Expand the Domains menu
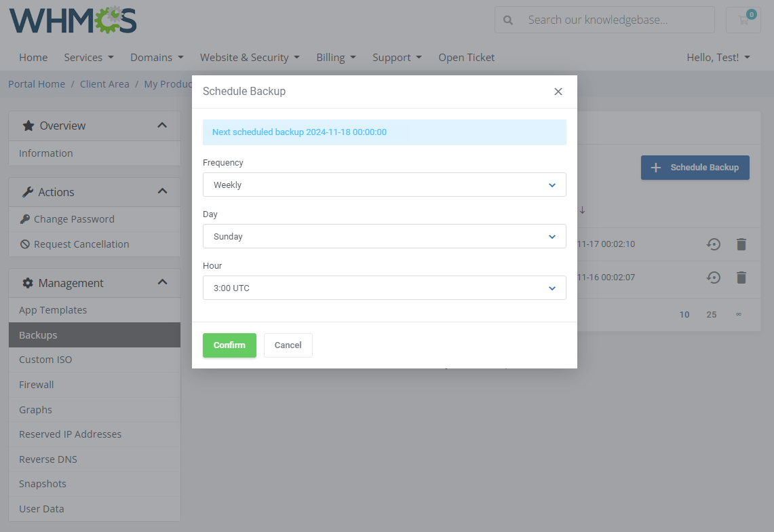The image size is (774, 532). point(157,57)
